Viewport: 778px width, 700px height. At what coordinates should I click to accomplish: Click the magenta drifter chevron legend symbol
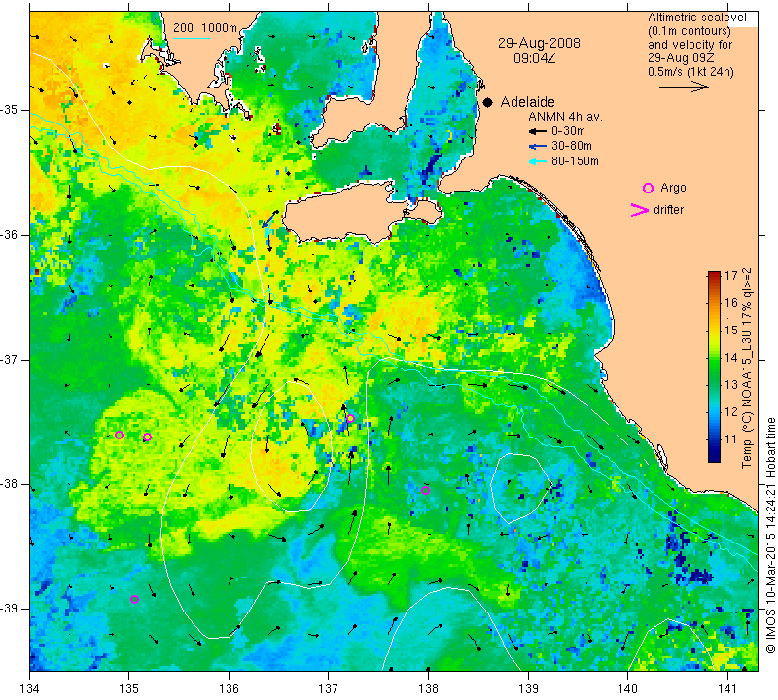click(x=640, y=210)
